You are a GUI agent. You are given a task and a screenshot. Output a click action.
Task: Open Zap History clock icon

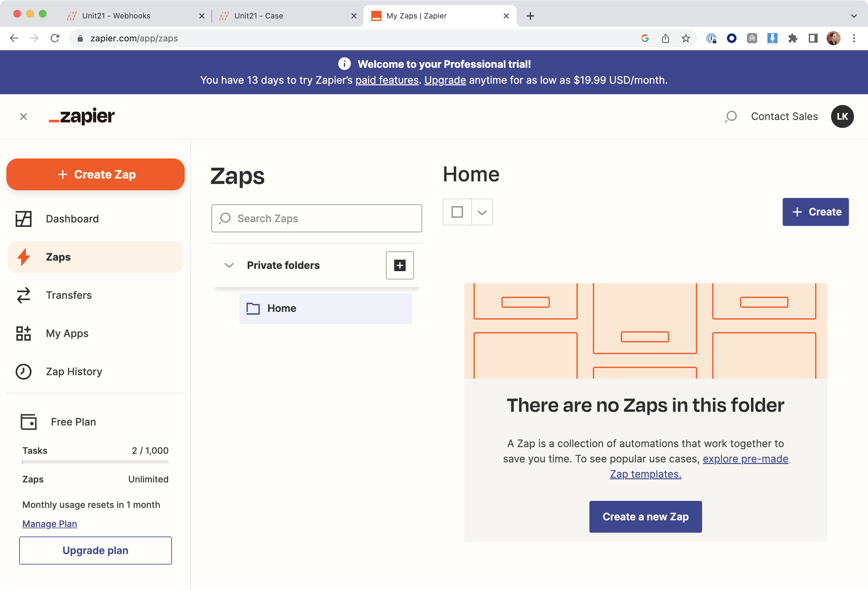click(23, 372)
